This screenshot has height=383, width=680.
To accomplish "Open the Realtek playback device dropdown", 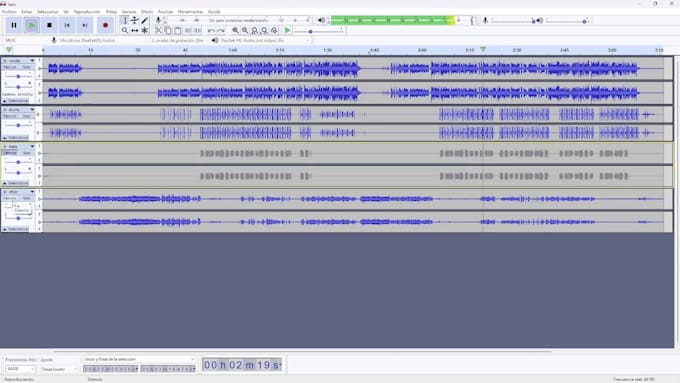I will (265, 40).
